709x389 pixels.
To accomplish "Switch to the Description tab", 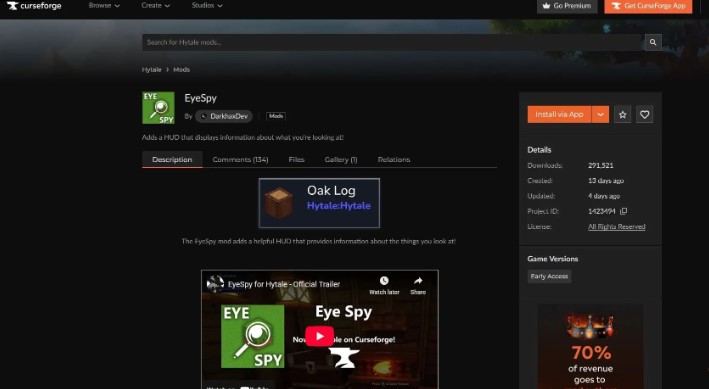I will tap(172, 160).
